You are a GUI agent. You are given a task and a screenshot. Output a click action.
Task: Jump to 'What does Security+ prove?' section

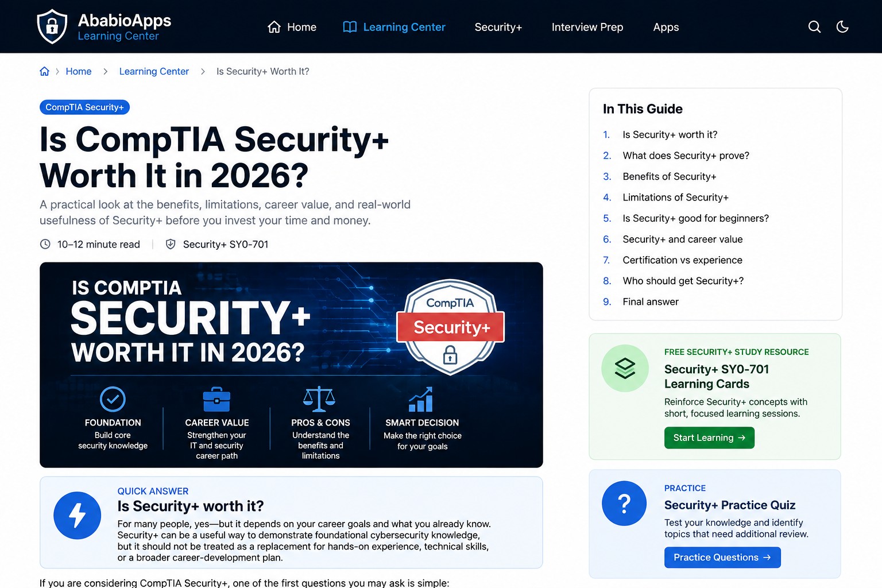(686, 156)
